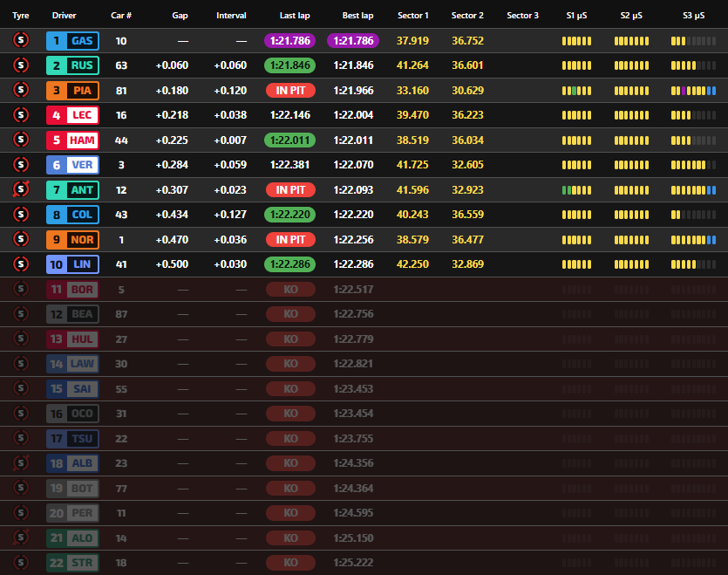Click the Best lap column header

click(x=357, y=16)
